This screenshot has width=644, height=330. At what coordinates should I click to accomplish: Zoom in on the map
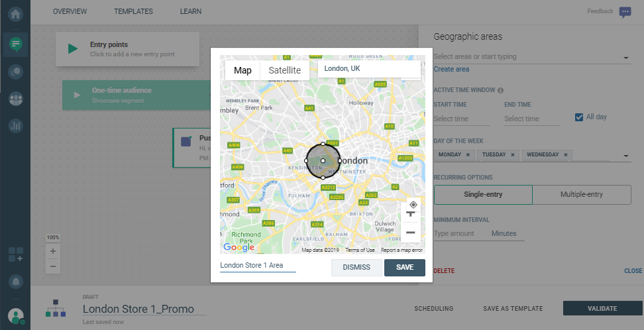coord(411,214)
